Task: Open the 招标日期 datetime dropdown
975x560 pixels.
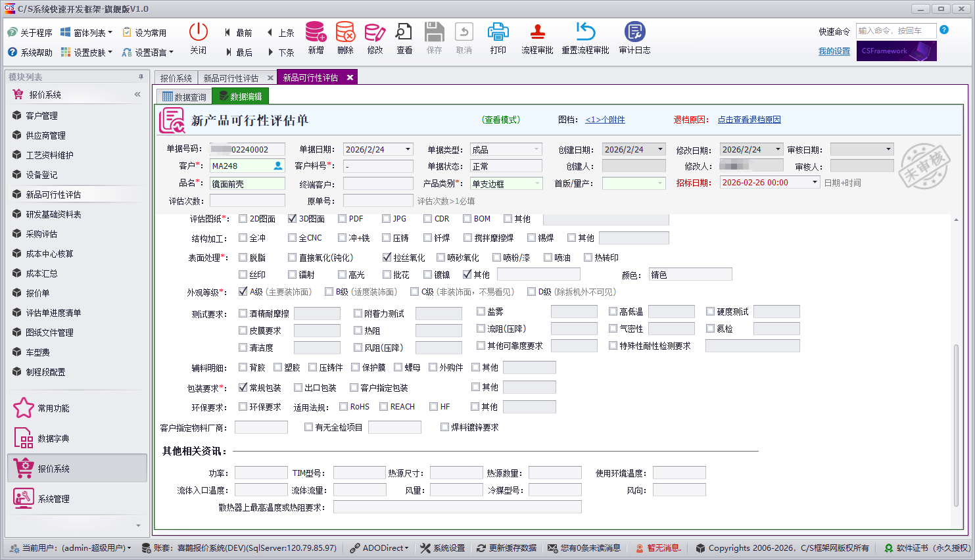Action: click(x=815, y=182)
